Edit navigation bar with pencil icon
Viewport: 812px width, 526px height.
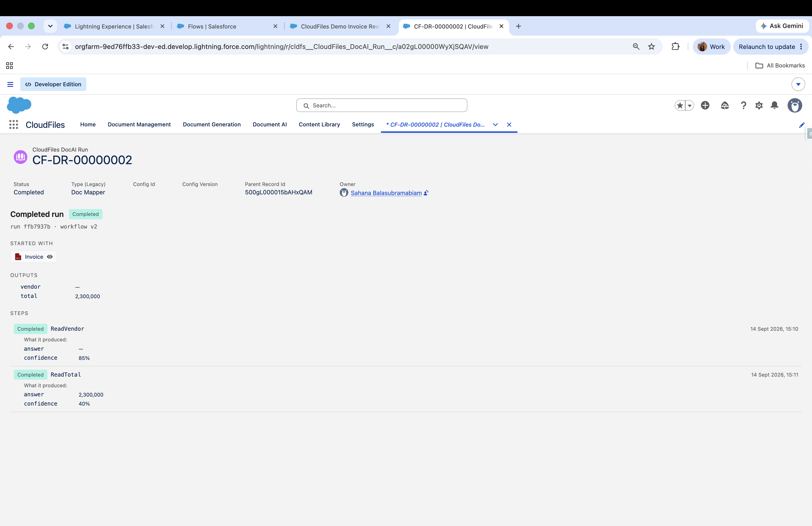802,125
